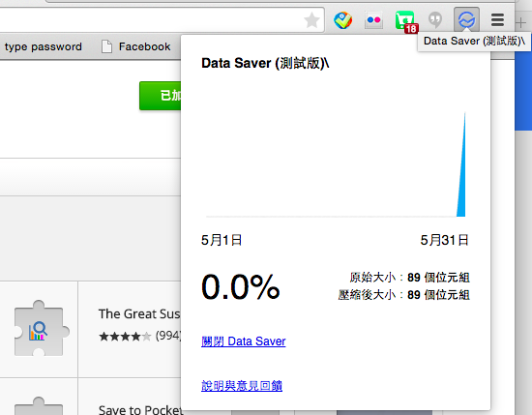This screenshot has width=532, height=415.
Task: Open the Facebook bookmark
Action: pos(136,46)
